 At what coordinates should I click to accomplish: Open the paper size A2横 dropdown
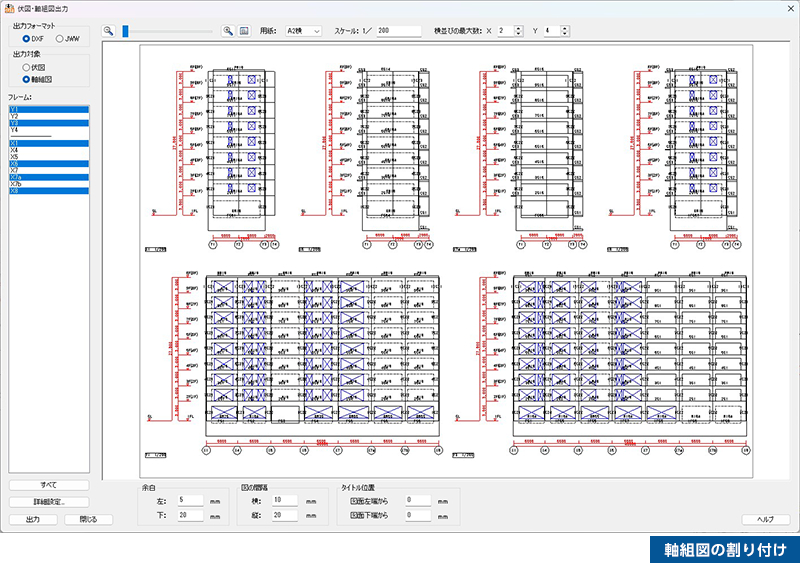[x=303, y=31]
